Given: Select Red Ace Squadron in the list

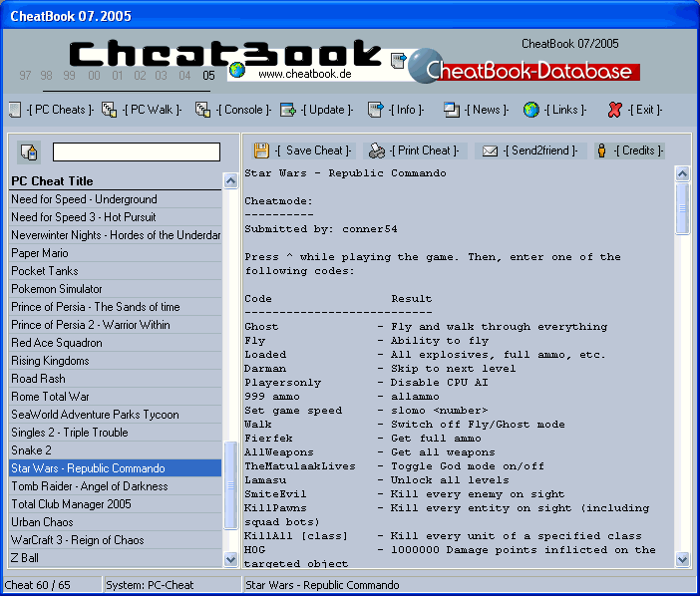Looking at the screenshot, I should (116, 343).
